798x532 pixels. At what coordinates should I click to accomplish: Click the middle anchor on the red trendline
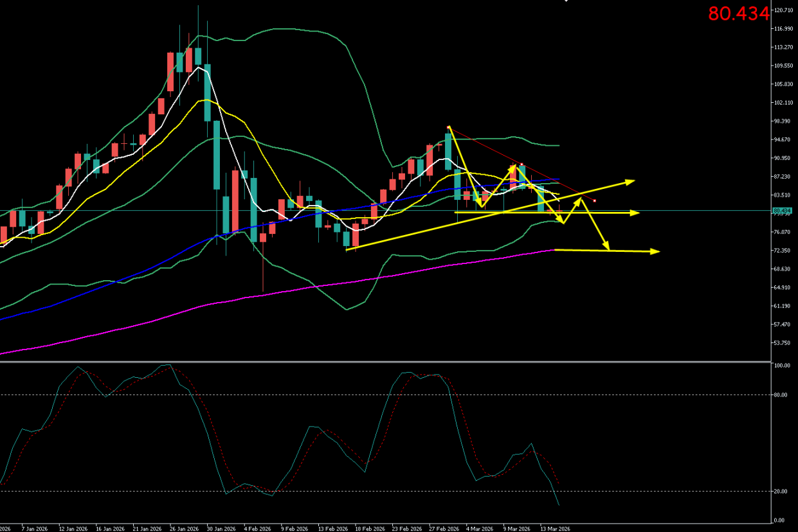point(521,164)
